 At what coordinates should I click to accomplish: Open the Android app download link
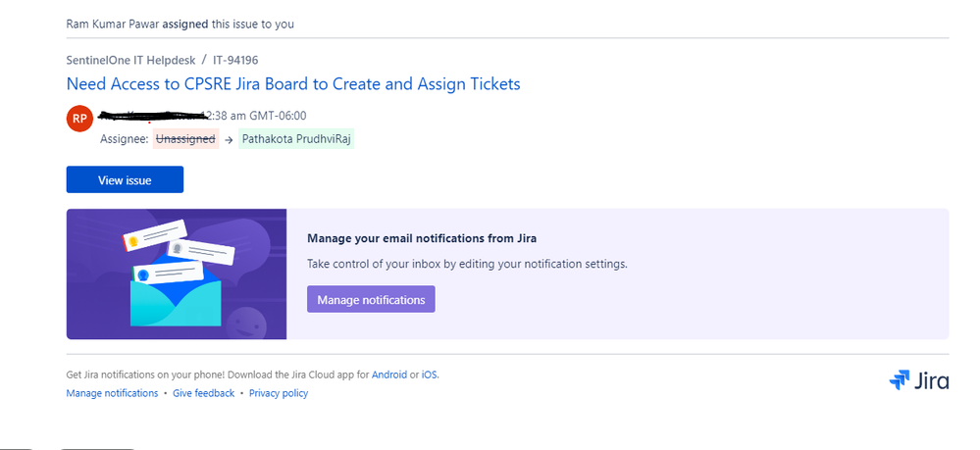[x=389, y=375]
